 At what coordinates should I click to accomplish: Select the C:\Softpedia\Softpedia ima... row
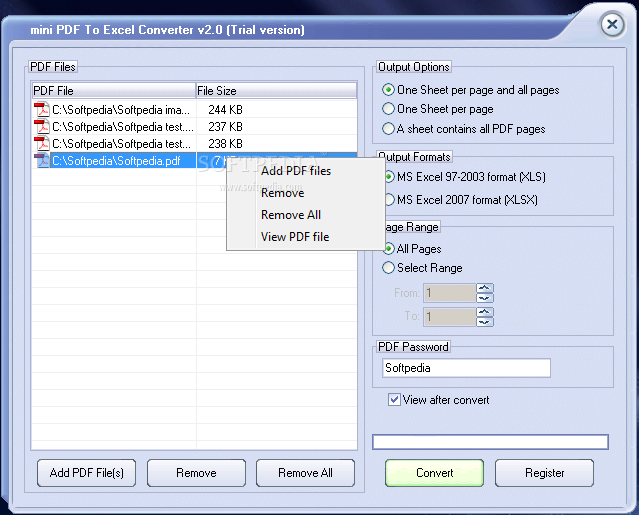point(194,110)
